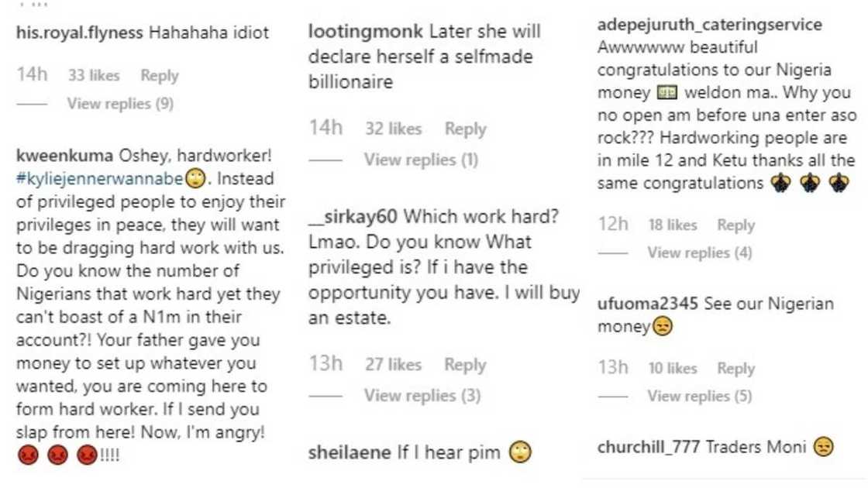
Task: Open the #kyliejennerwannabe hashtag
Action: pos(100,178)
